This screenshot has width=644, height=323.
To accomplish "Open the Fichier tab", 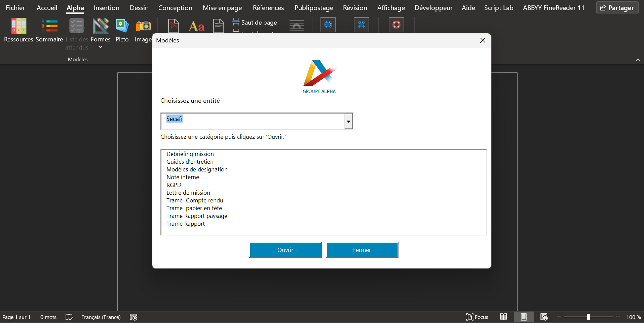I will [15, 8].
